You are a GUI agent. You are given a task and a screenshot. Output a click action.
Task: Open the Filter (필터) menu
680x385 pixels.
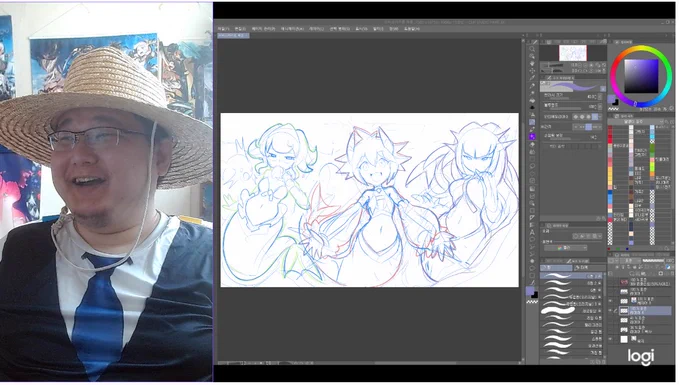coord(378,29)
